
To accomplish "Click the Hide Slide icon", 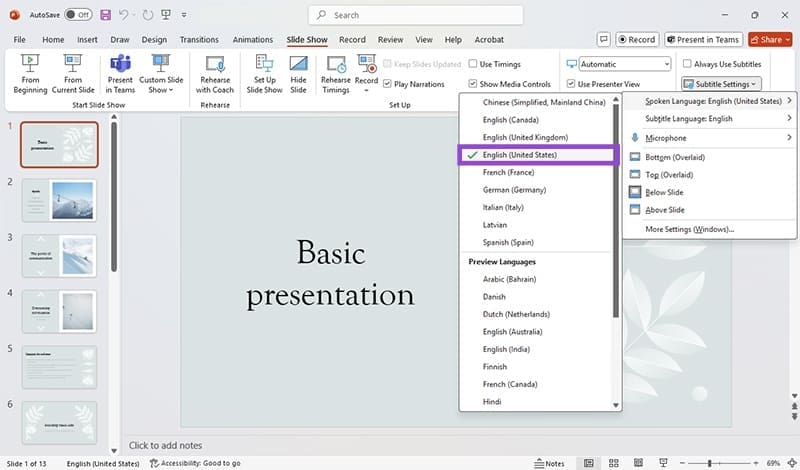I will pos(298,74).
